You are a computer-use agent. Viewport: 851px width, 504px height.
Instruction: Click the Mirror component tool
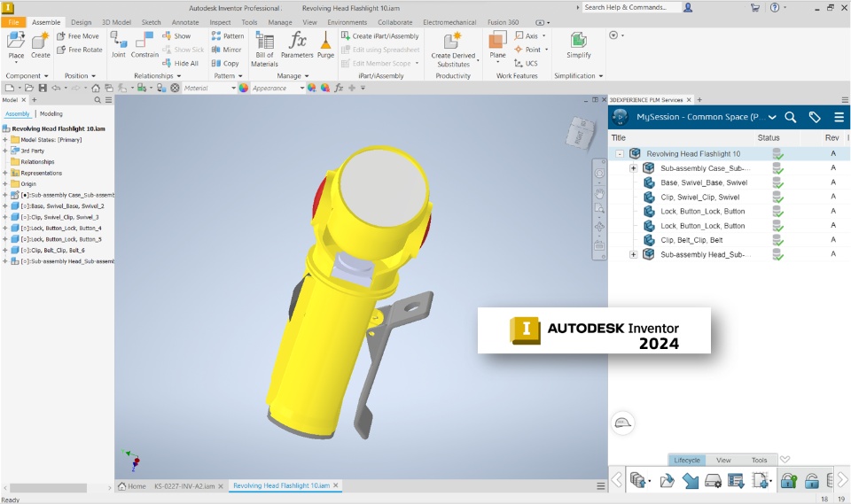pyautogui.click(x=226, y=50)
